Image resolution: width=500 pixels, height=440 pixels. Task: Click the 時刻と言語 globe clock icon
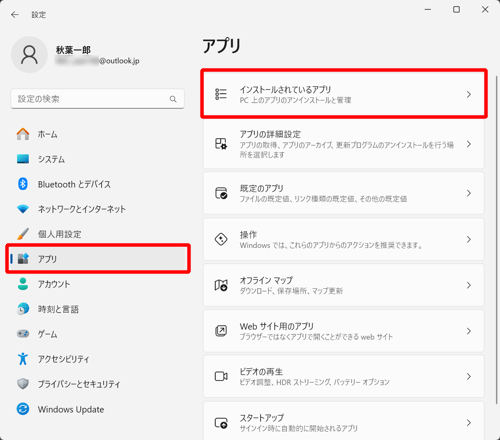coord(23,309)
